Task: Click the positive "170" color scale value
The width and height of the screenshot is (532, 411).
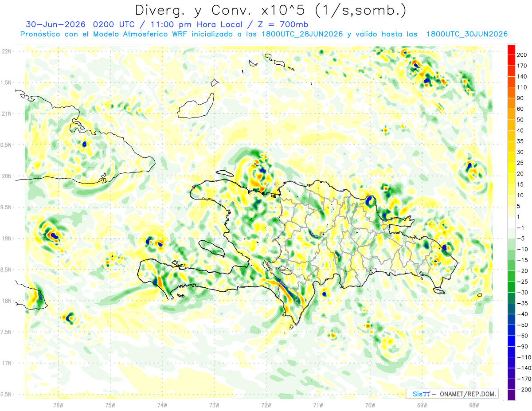Action: tap(522, 66)
